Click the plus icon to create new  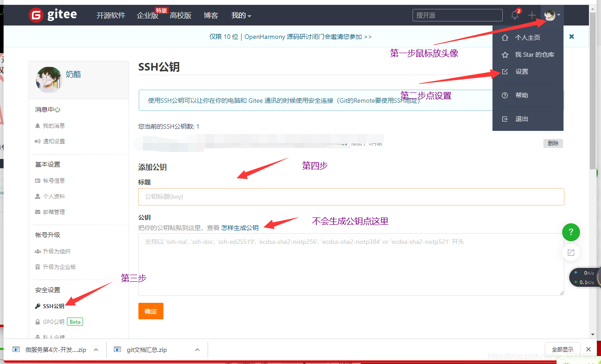tap(532, 15)
